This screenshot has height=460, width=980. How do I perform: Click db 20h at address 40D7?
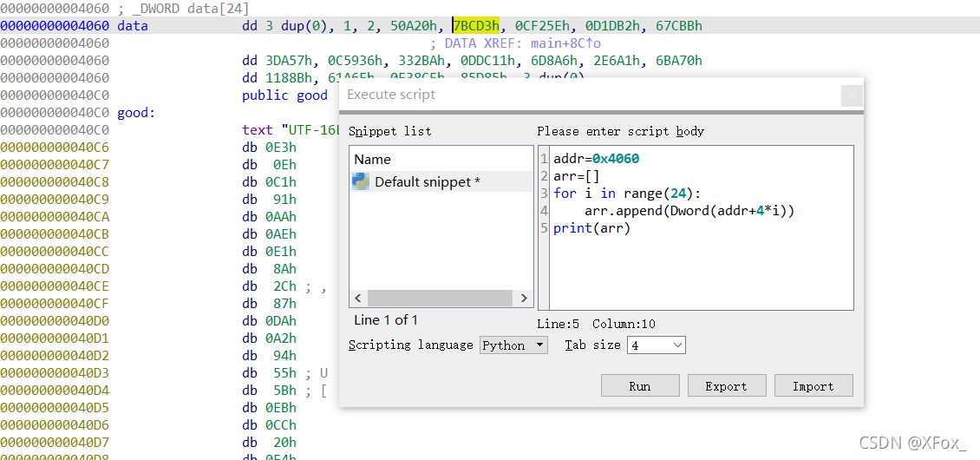(270, 443)
